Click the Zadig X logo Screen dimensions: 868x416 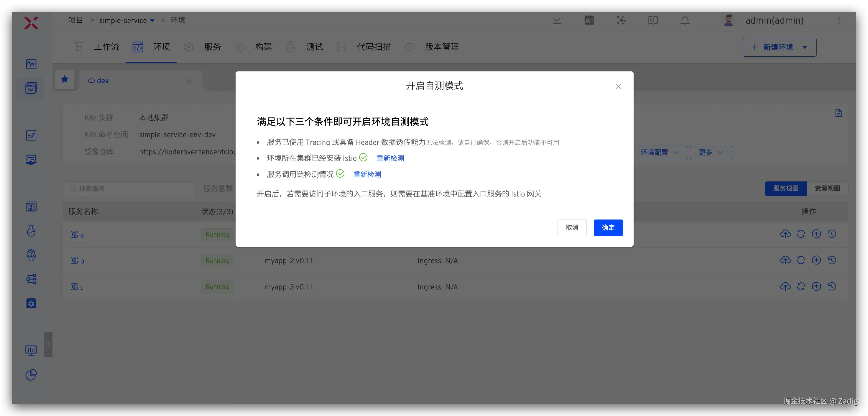coord(31,23)
